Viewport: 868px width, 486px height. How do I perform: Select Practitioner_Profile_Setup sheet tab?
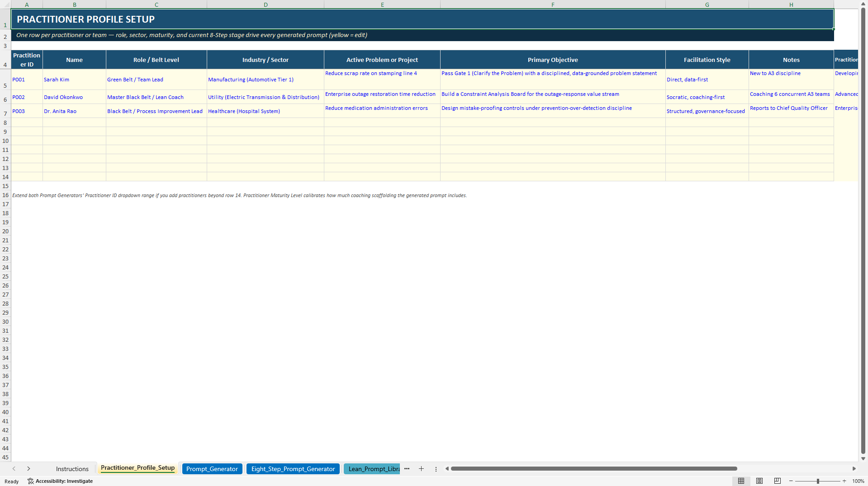(138, 468)
